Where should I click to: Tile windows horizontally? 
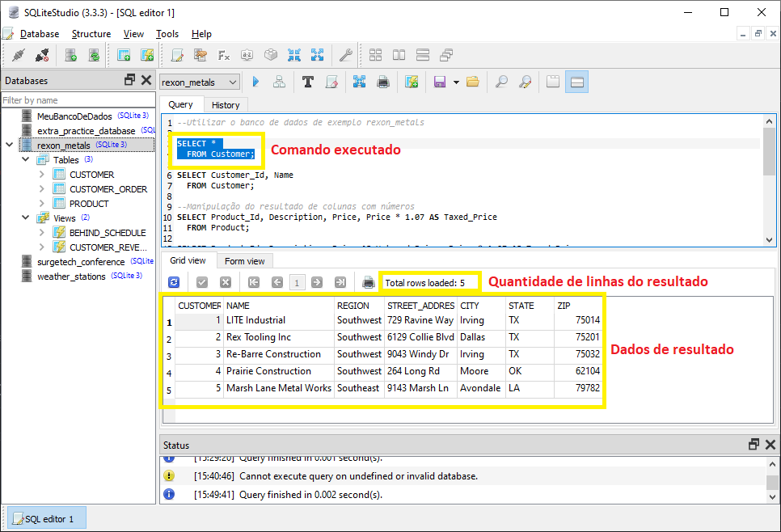point(399,55)
